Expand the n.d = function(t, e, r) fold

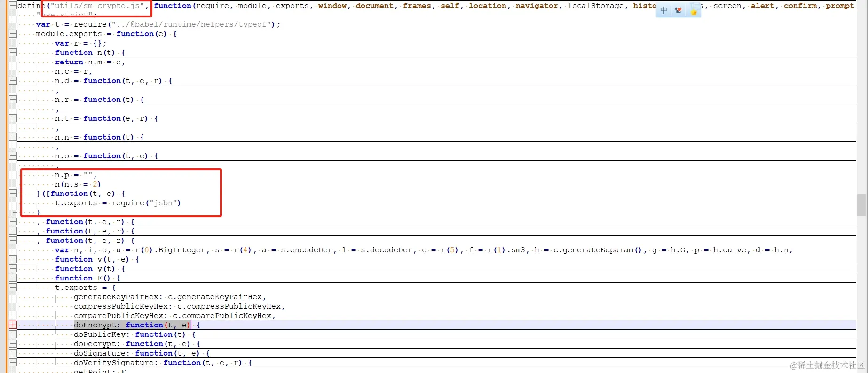point(13,81)
